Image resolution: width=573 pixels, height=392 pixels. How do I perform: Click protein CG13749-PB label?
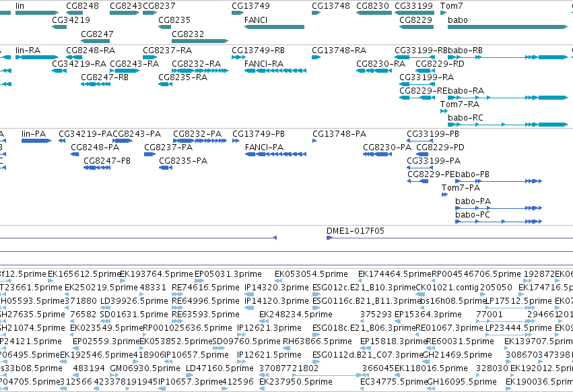click(259, 134)
